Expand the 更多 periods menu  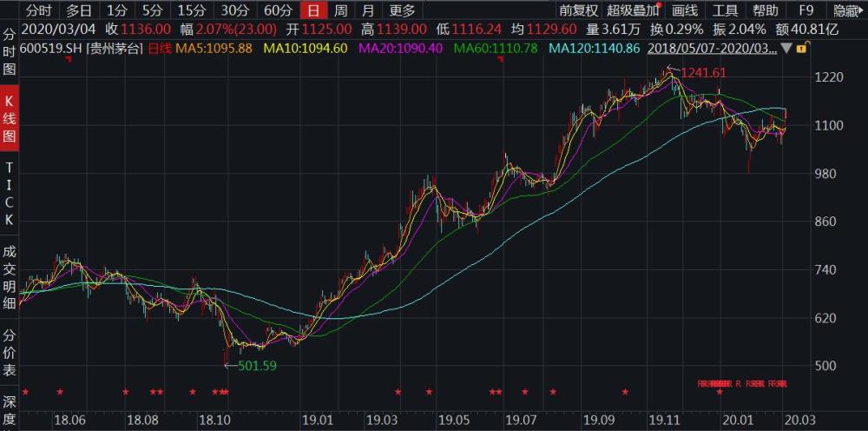pyautogui.click(x=402, y=10)
